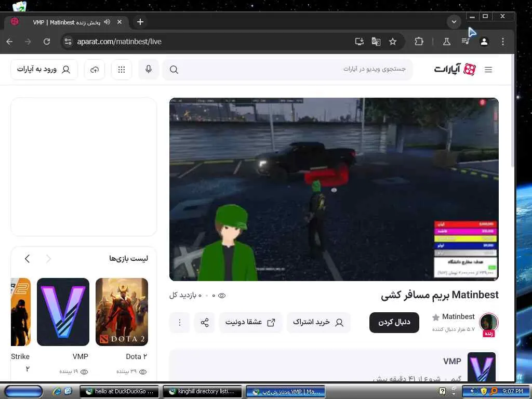Click the ورود به آپارات login button
Screen dimensions: 532x399
pos(44,69)
